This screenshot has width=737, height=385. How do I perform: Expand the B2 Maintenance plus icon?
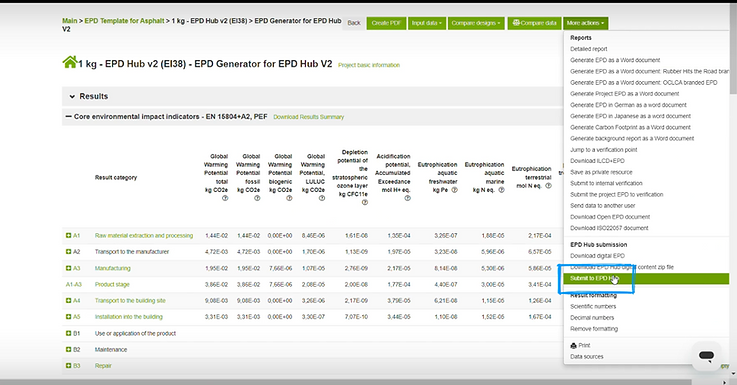pos(69,349)
